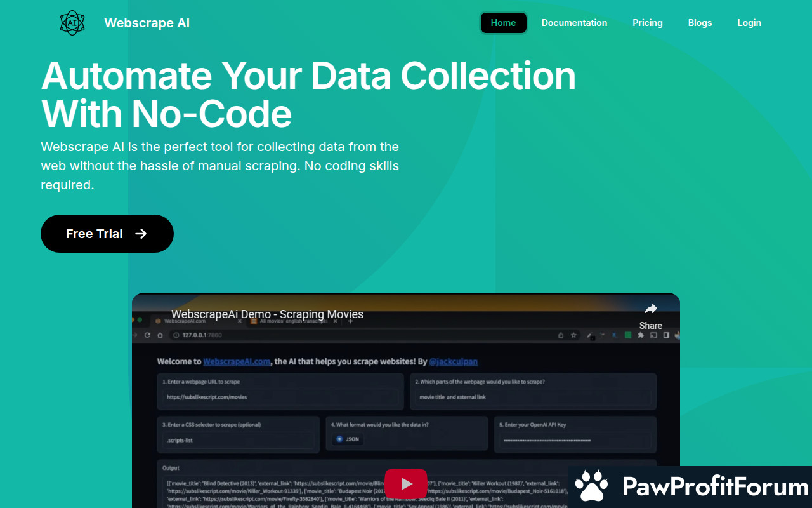Click the webpage URL field in the demo
This screenshot has height=508, width=812.
pos(281,397)
